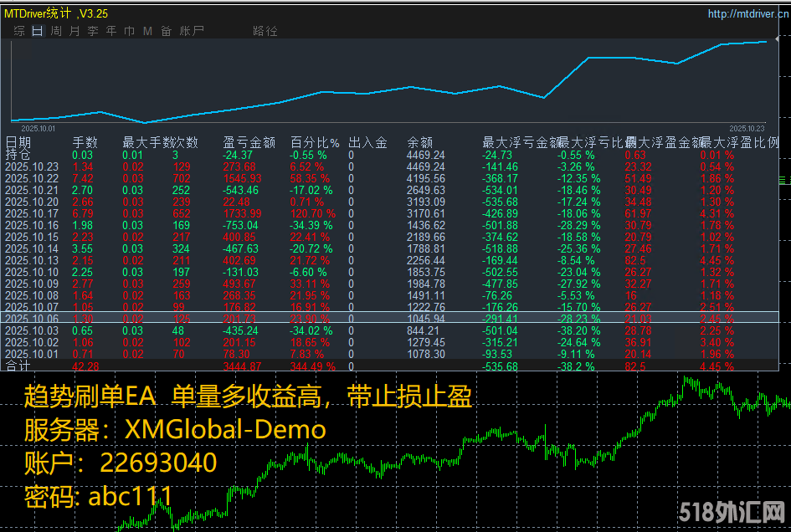Click total percentage 344.49 %
The width and height of the screenshot is (791, 532).
coord(313,366)
